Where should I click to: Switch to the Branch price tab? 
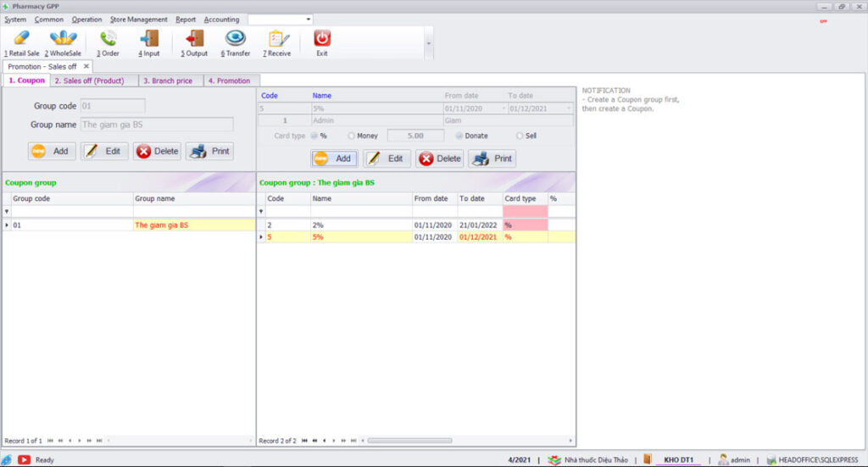pyautogui.click(x=167, y=81)
